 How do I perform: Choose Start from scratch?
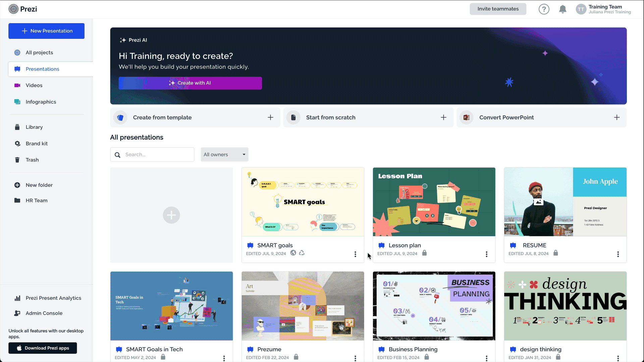click(x=368, y=117)
